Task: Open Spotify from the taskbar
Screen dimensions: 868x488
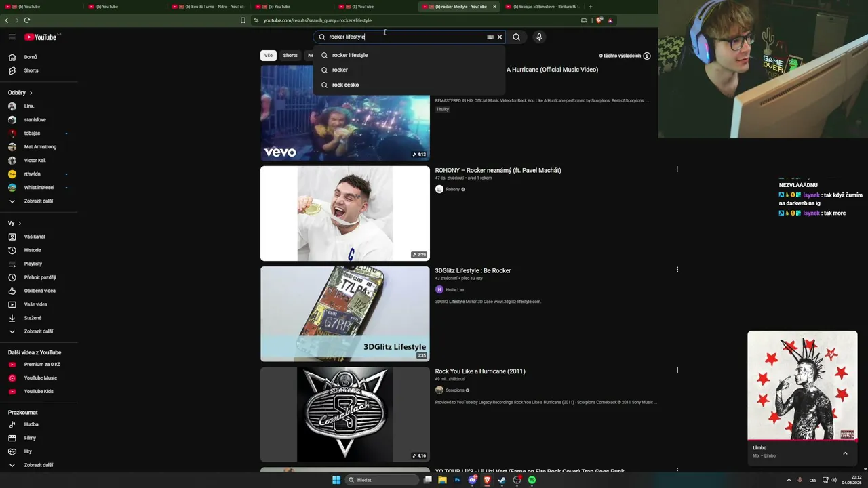Action: (x=532, y=480)
